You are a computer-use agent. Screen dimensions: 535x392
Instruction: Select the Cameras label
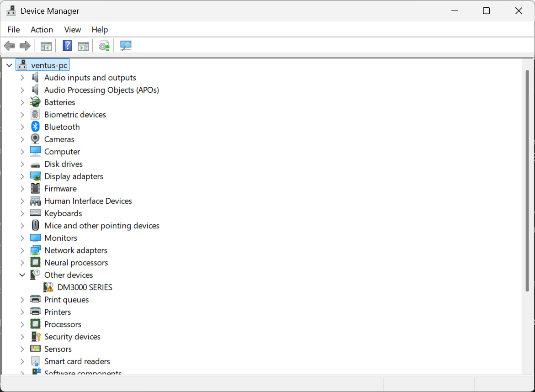59,139
